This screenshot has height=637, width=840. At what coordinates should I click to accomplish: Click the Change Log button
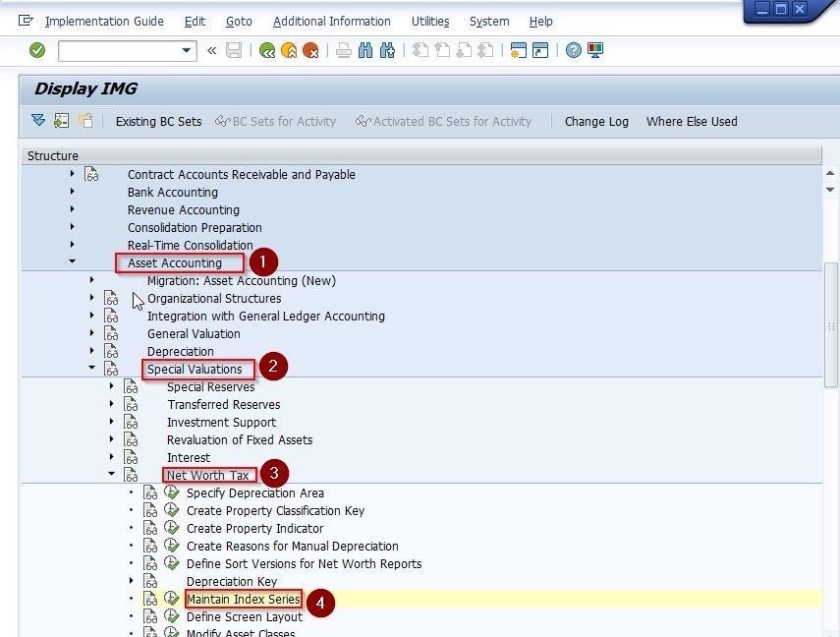(x=596, y=122)
